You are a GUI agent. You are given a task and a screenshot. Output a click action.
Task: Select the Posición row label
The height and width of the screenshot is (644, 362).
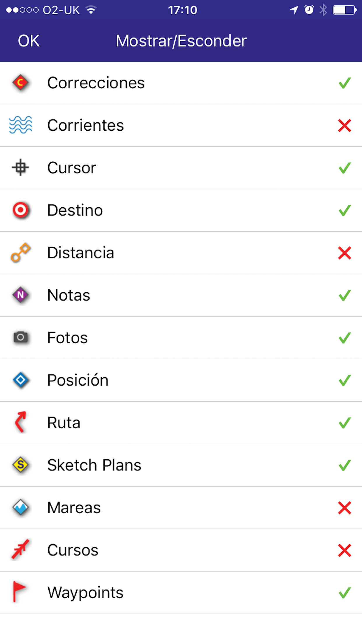pyautogui.click(x=78, y=380)
